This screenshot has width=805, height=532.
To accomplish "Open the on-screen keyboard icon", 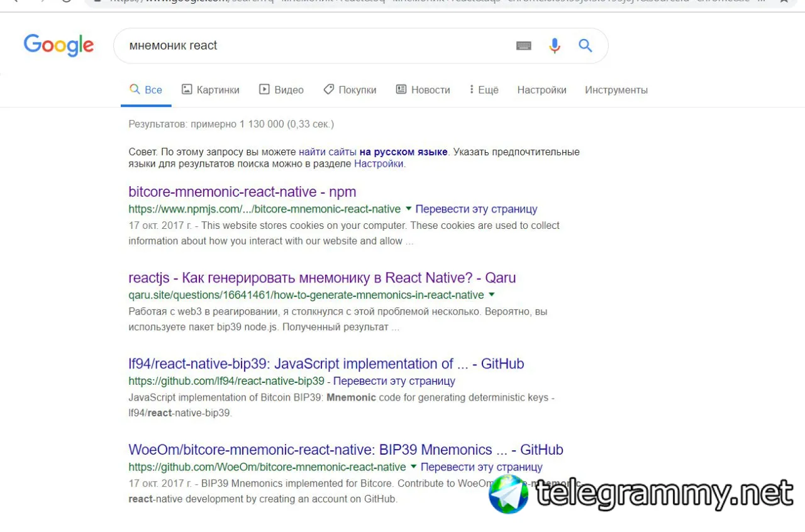I will [x=524, y=46].
